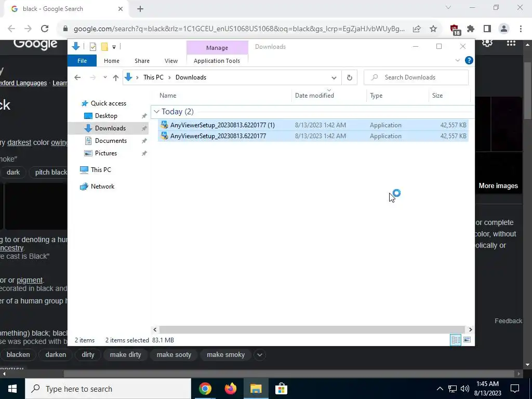The image size is (532, 399).
Task: Click Downloads in address breadcrumb
Action: 191,77
